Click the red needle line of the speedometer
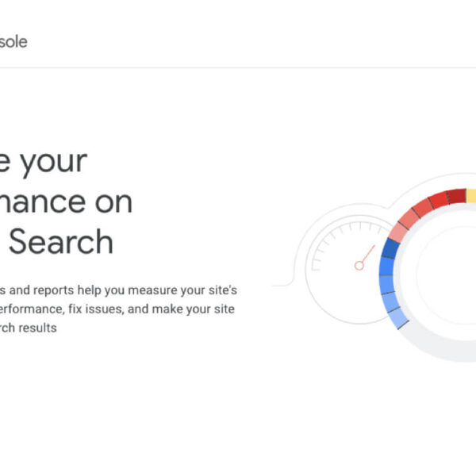 (x=369, y=254)
